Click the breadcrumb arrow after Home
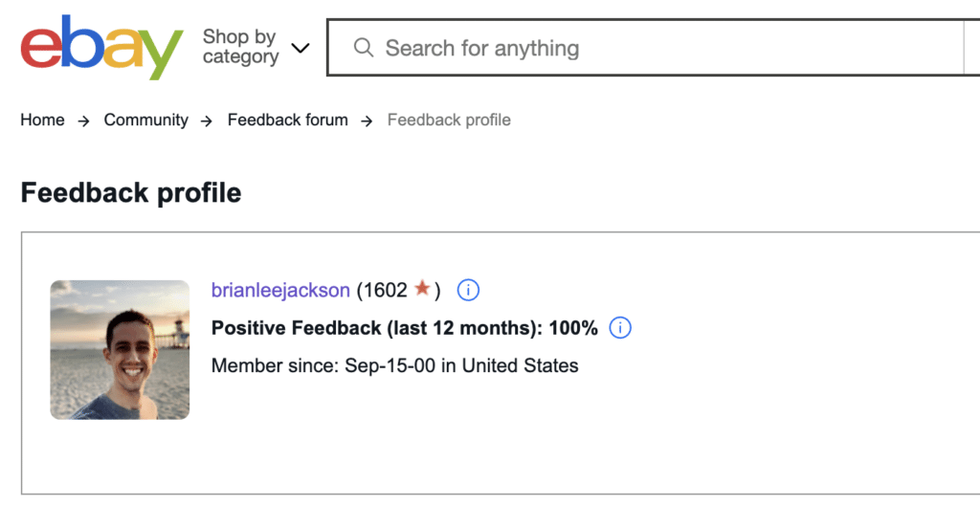This screenshot has height=506, width=980. point(84,121)
